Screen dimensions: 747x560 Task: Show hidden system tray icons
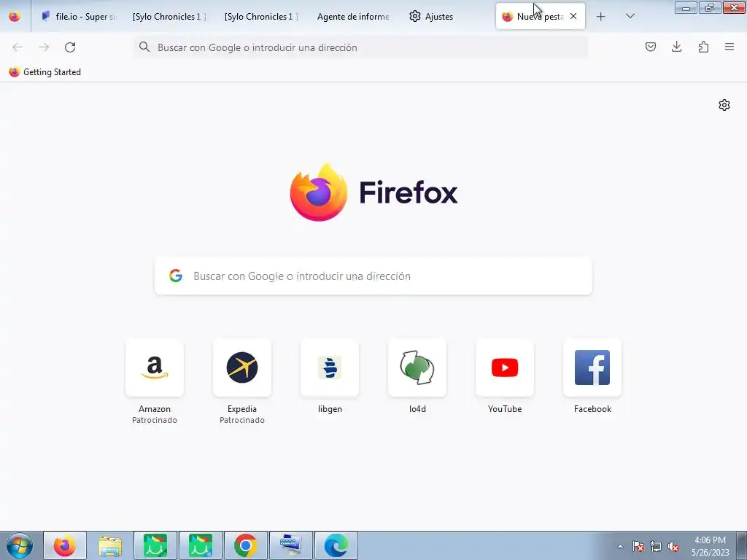(620, 547)
